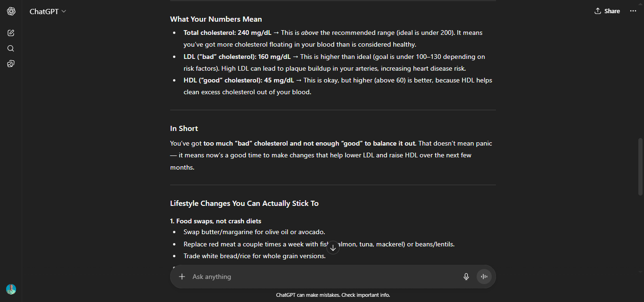644x302 pixels.
Task: Start voice mode with the waveform button
Action: 484,277
